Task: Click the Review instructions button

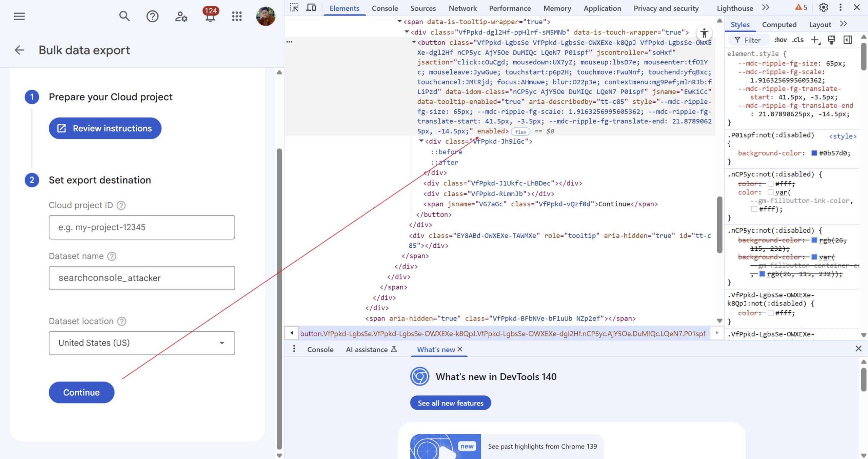Action: (105, 128)
